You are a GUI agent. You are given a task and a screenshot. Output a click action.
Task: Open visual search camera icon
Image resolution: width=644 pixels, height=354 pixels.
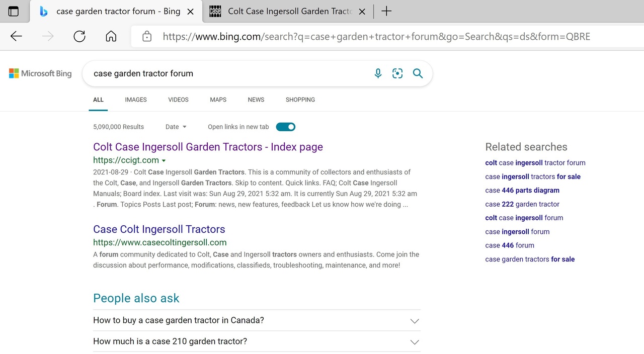click(397, 73)
